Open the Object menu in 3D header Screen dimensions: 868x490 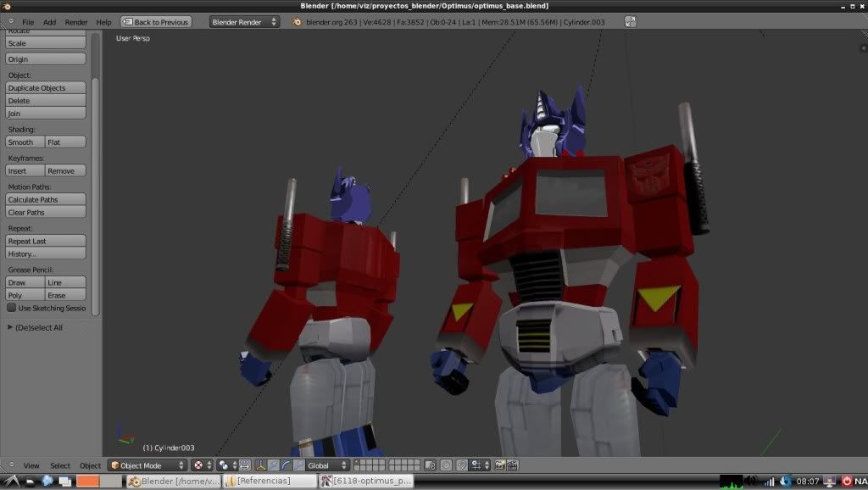[x=90, y=465]
